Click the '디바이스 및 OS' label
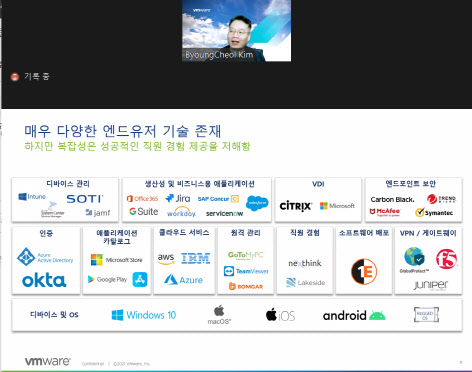Viewport: 472px width, 372px height. 54,315
